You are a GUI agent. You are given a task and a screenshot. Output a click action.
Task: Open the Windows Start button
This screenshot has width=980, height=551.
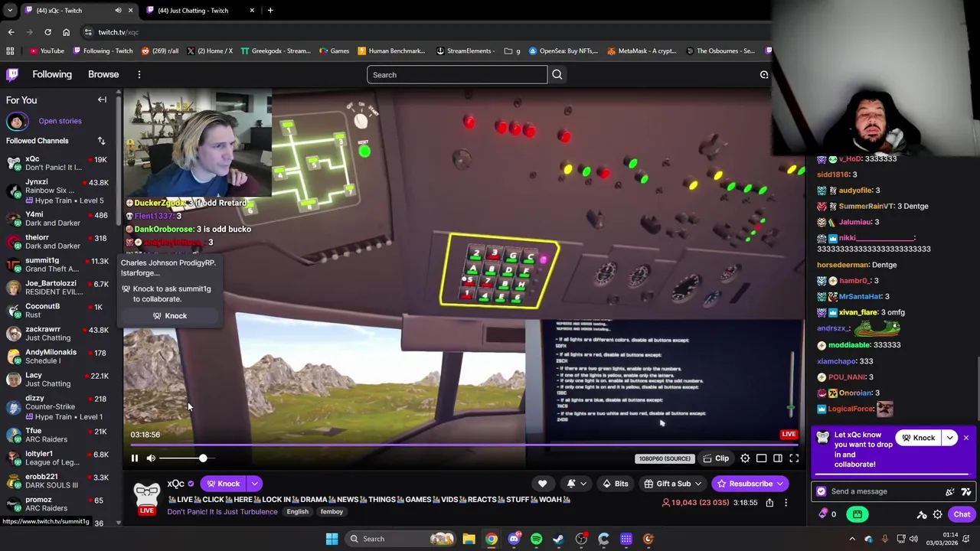pos(332,539)
